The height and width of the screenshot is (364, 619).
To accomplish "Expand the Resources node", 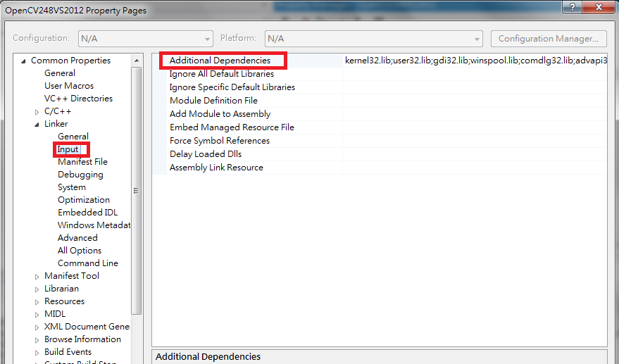I will tap(37, 302).
